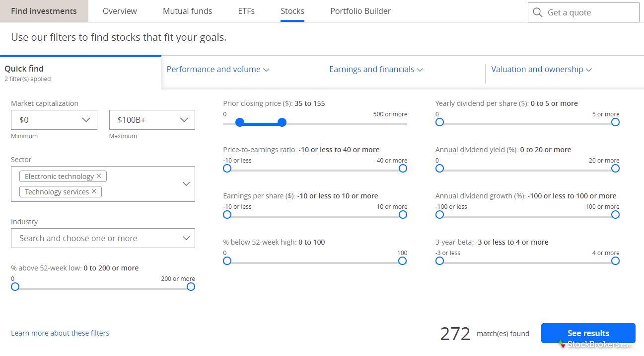Image resolution: width=644 pixels, height=356 pixels.
Task: Open the Industry search dropdown
Action: (x=103, y=238)
